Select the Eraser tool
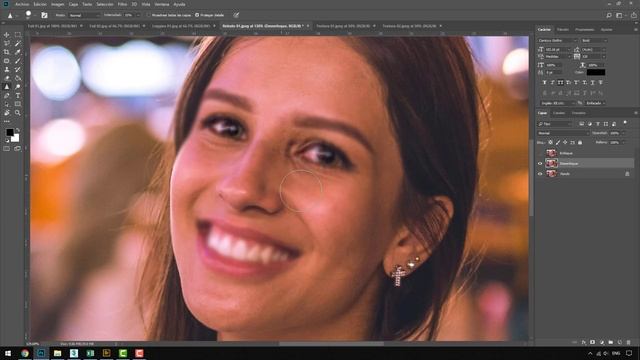Screen dimensions: 640x360 [7, 78]
